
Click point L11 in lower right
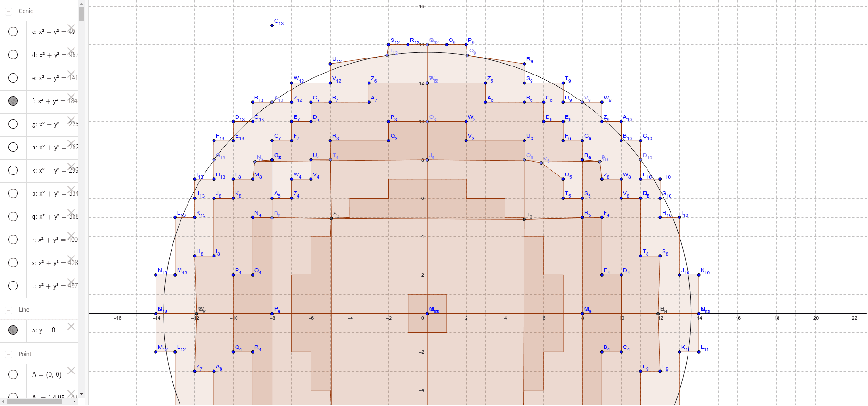click(699, 352)
